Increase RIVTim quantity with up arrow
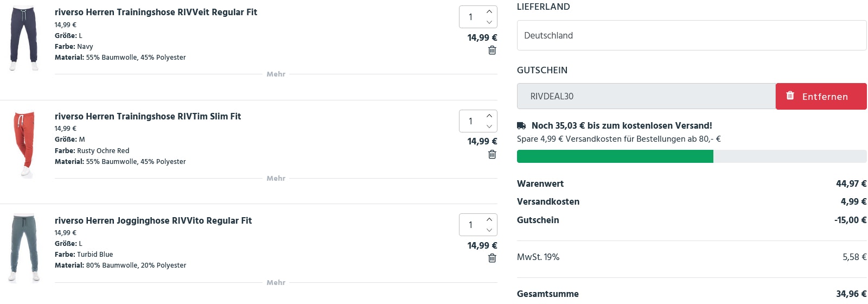This screenshot has height=304, width=868. 489,116
